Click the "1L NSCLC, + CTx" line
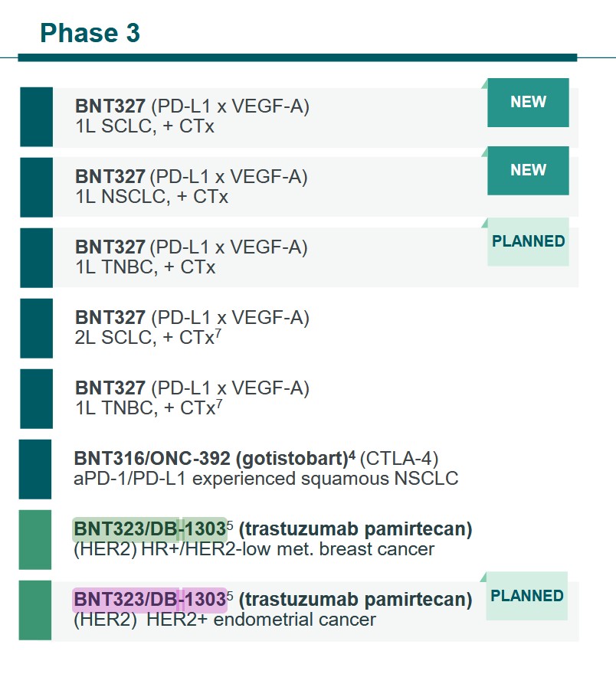Image resolution: width=616 pixels, height=674 pixels. tap(152, 197)
